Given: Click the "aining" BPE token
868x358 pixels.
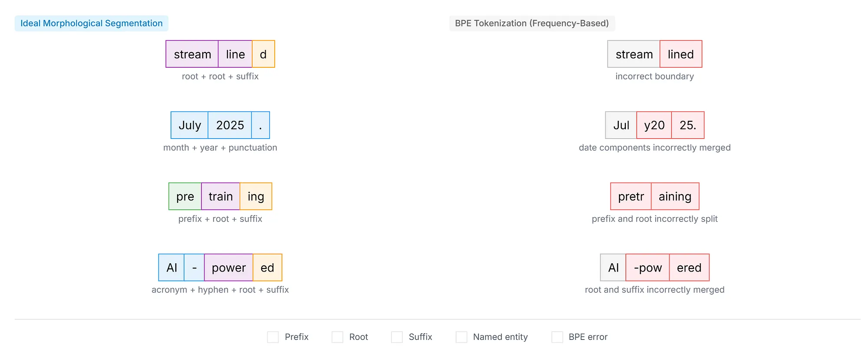Looking at the screenshot, I should (675, 197).
